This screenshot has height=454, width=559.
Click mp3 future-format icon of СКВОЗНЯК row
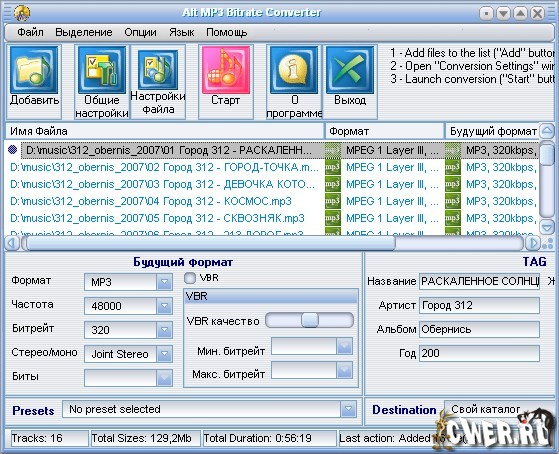pyautogui.click(x=453, y=218)
